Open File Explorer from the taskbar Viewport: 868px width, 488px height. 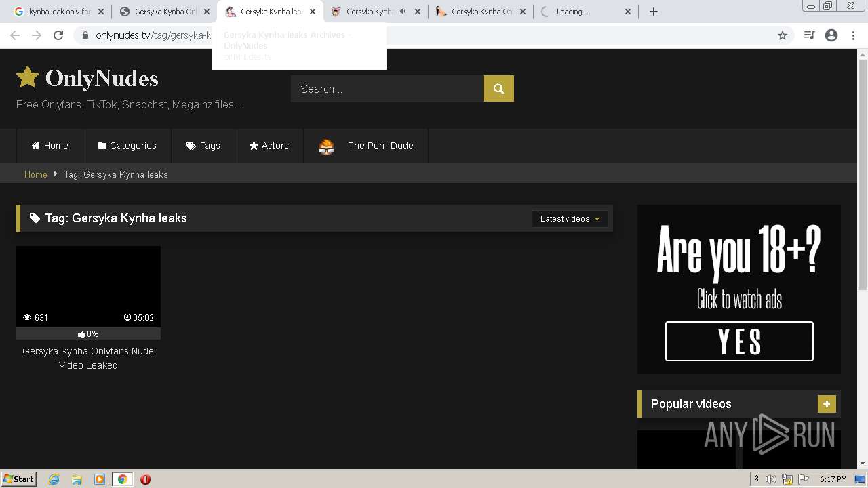77,479
